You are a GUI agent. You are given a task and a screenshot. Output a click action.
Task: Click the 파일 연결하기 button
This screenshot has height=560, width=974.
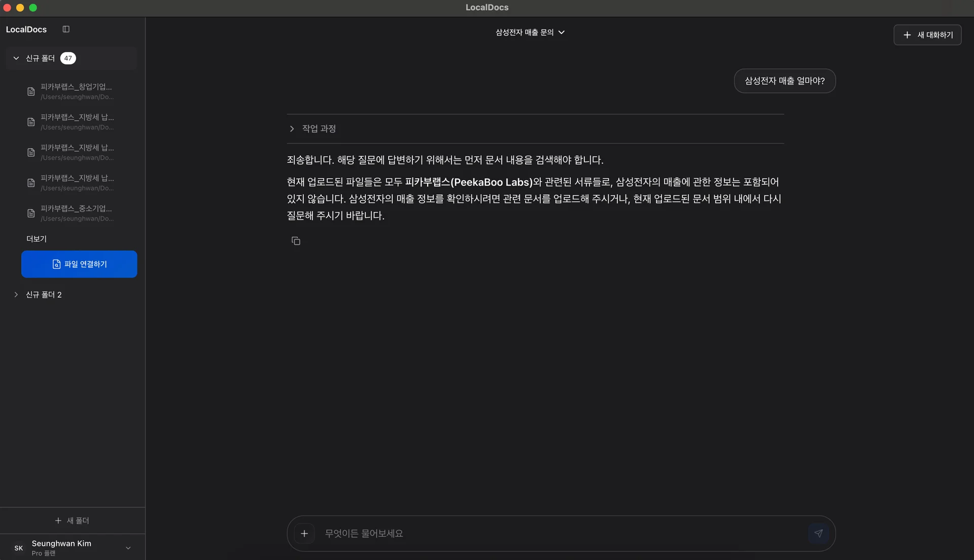[79, 264]
